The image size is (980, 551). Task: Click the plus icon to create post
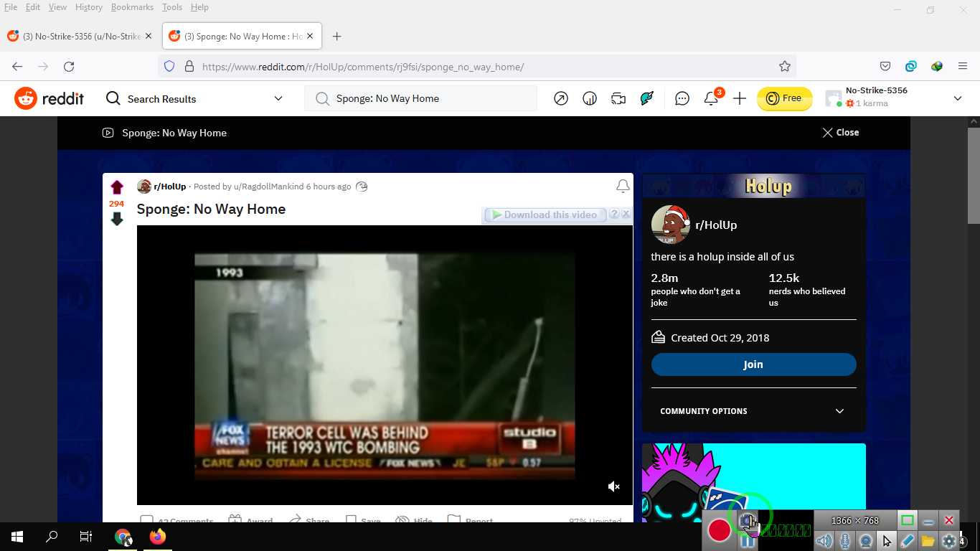point(740,99)
